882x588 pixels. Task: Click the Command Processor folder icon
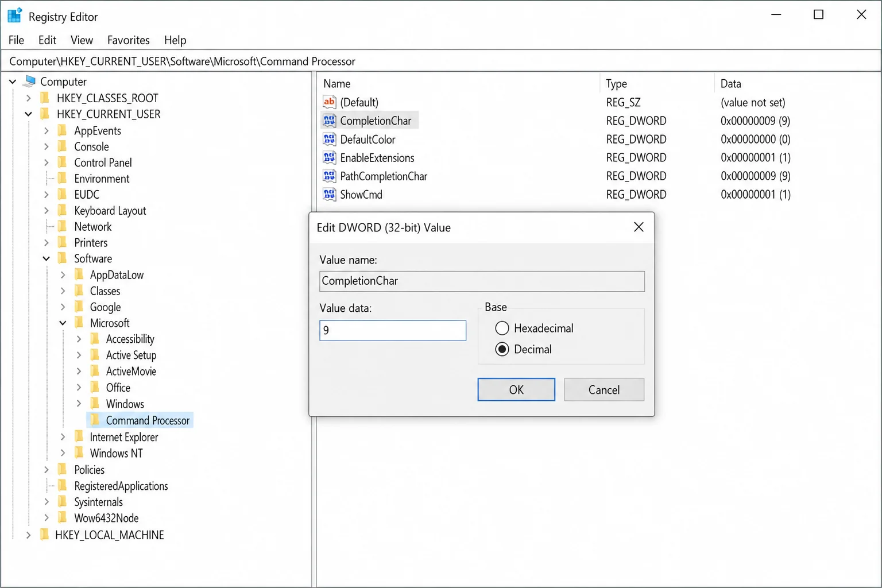(x=95, y=420)
